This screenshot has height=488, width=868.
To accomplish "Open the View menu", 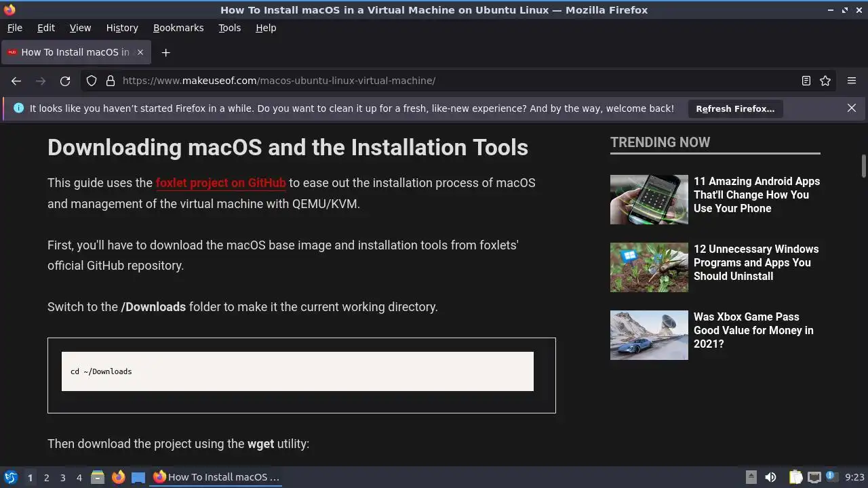I will pos(80,28).
